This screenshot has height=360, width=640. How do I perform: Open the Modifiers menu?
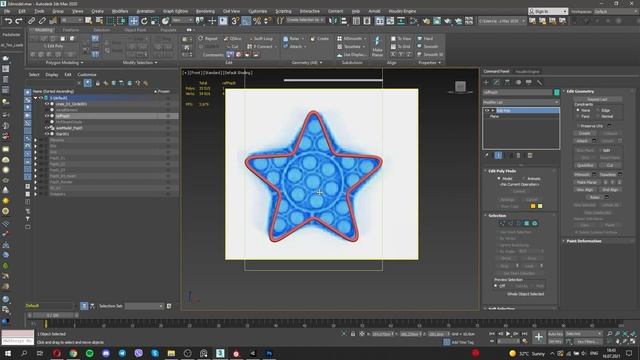[x=120, y=11]
